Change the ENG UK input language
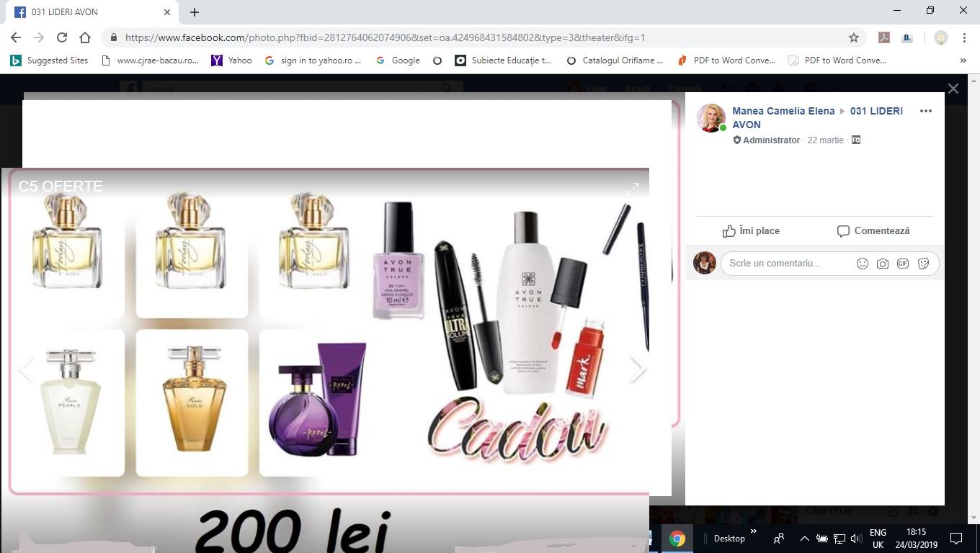Screen dimensions: 980x553 tap(878, 539)
